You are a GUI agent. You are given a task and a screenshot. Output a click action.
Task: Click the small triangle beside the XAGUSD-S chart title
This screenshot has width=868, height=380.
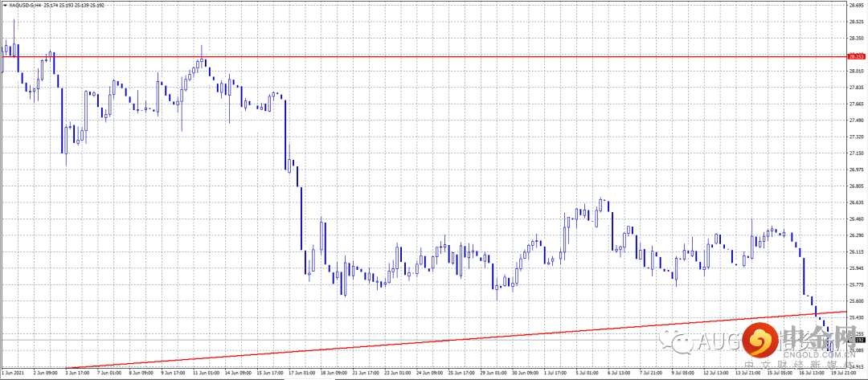[x=5, y=5]
